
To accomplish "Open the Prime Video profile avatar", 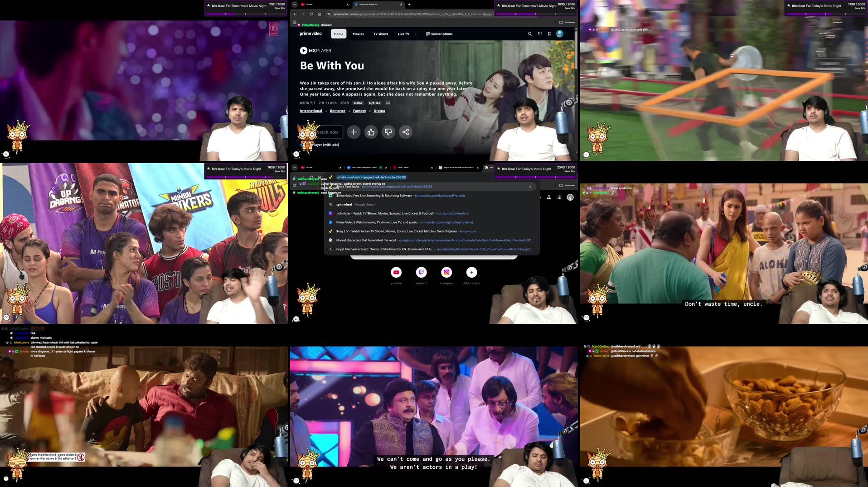I will coord(560,34).
